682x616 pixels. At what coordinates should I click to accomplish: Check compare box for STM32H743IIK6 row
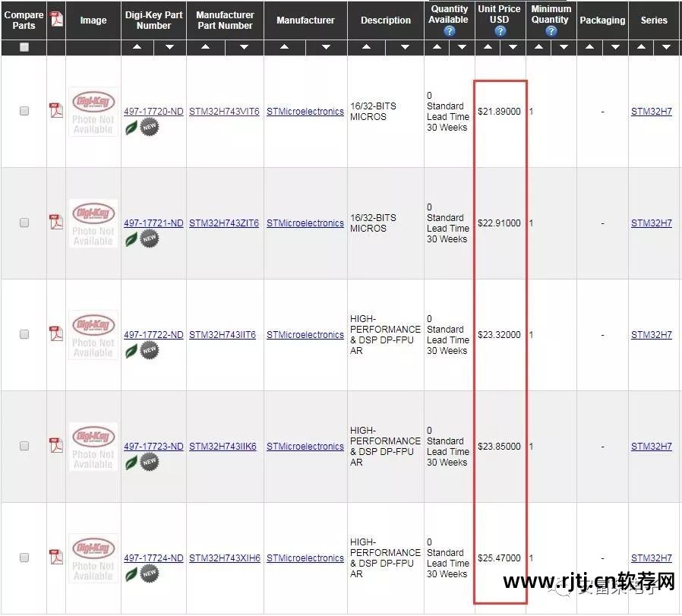[x=24, y=446]
